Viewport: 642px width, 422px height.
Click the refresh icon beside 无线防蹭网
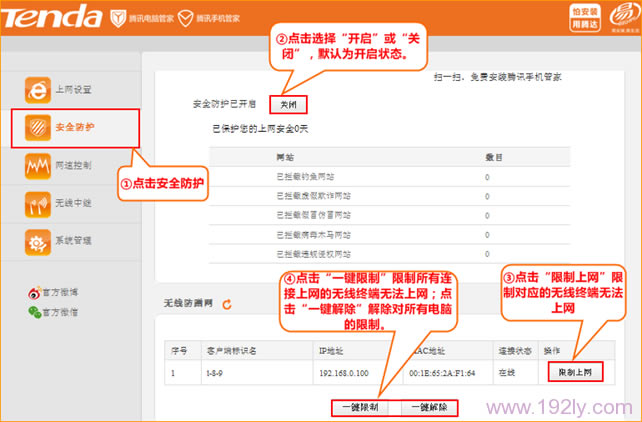[227, 303]
